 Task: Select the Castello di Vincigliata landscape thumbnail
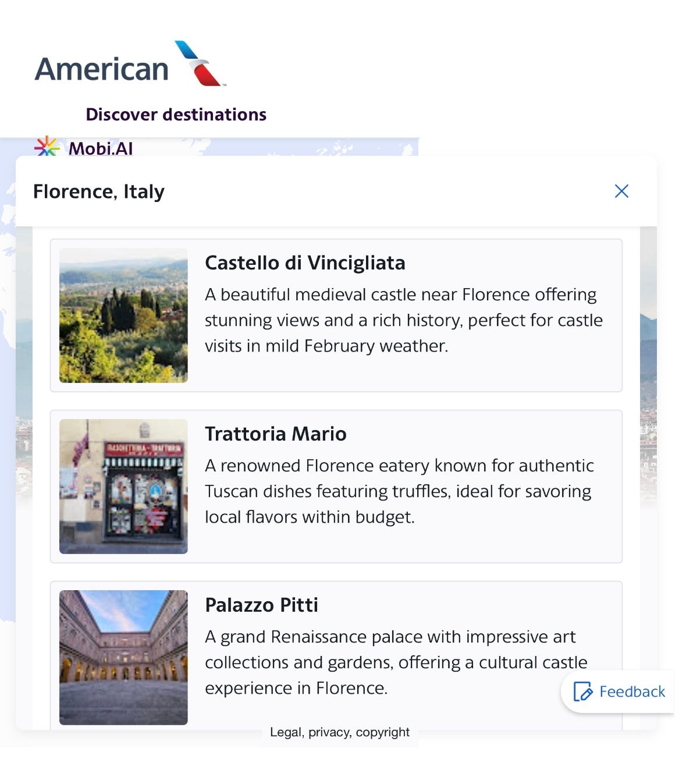click(123, 315)
